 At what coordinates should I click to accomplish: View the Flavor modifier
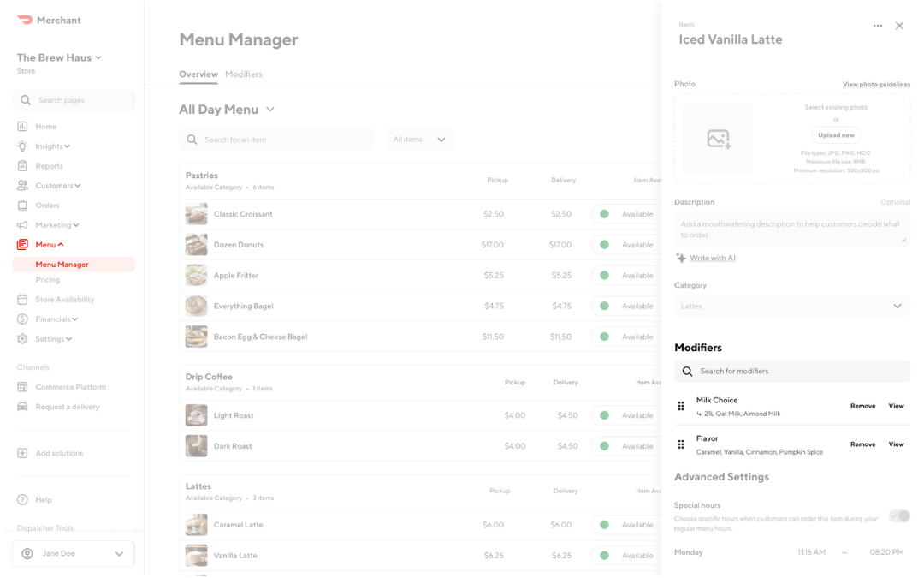897,444
